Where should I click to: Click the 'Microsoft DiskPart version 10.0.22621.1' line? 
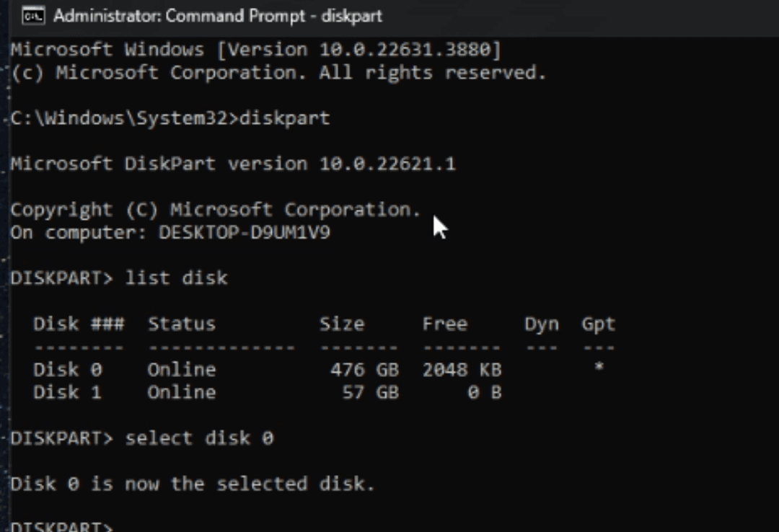[233, 164]
